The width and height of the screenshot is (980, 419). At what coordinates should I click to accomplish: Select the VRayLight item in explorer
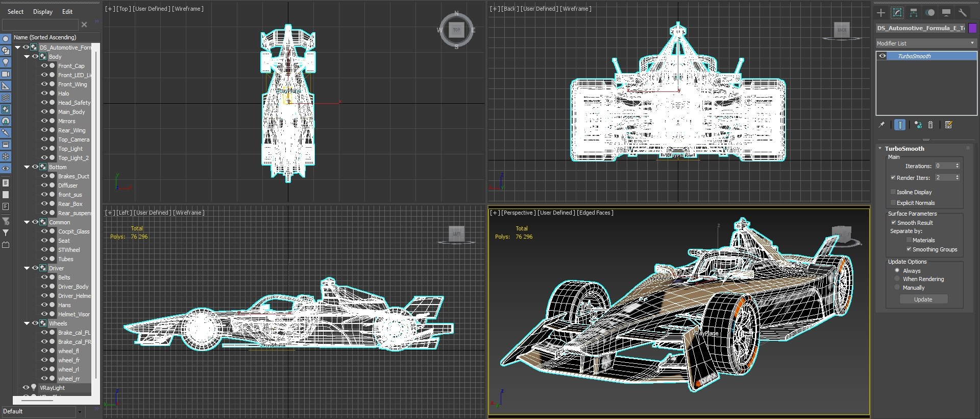(52, 387)
